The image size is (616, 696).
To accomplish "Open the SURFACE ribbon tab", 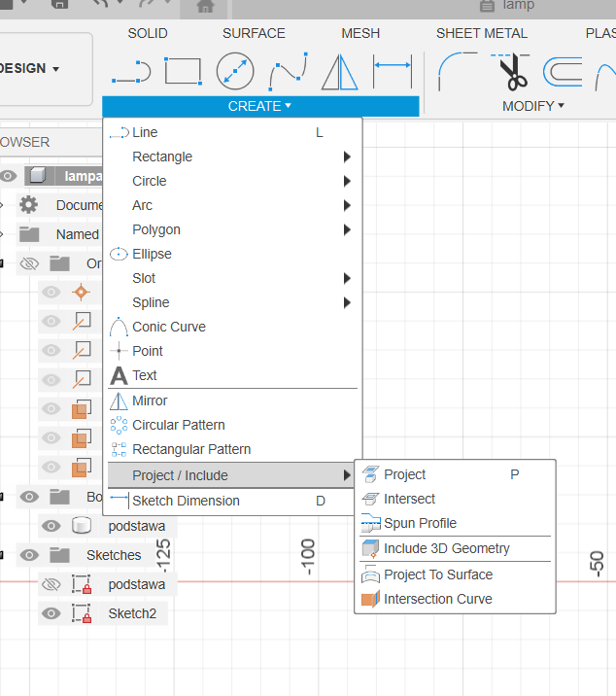I will tap(254, 33).
